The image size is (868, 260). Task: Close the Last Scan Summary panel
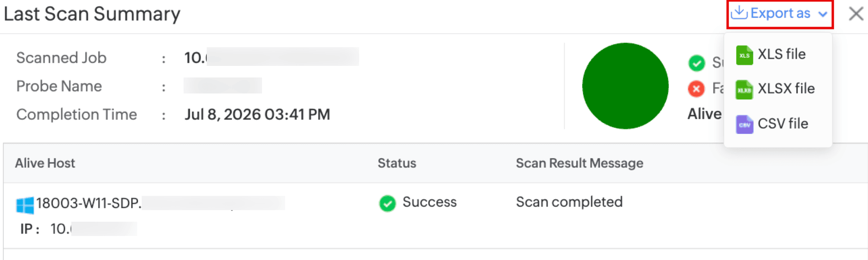856,14
